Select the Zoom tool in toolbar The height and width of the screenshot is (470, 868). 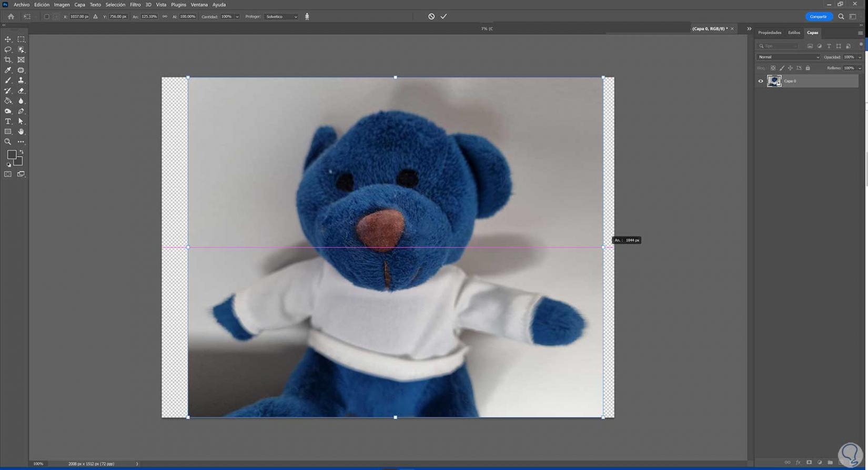click(x=8, y=142)
